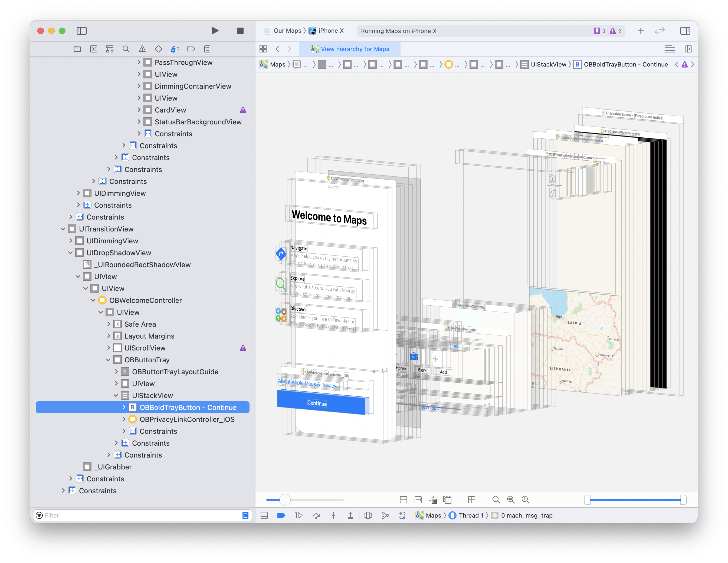Open the Report navigator
Screen dimensions: 728x563
pyautogui.click(x=207, y=49)
